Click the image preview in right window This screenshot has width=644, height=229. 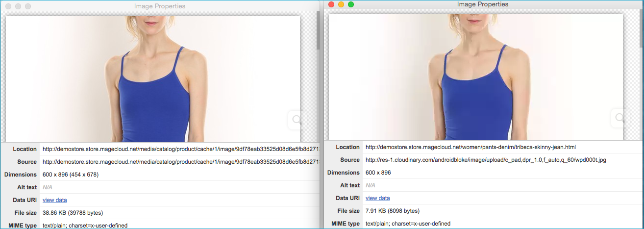476,77
